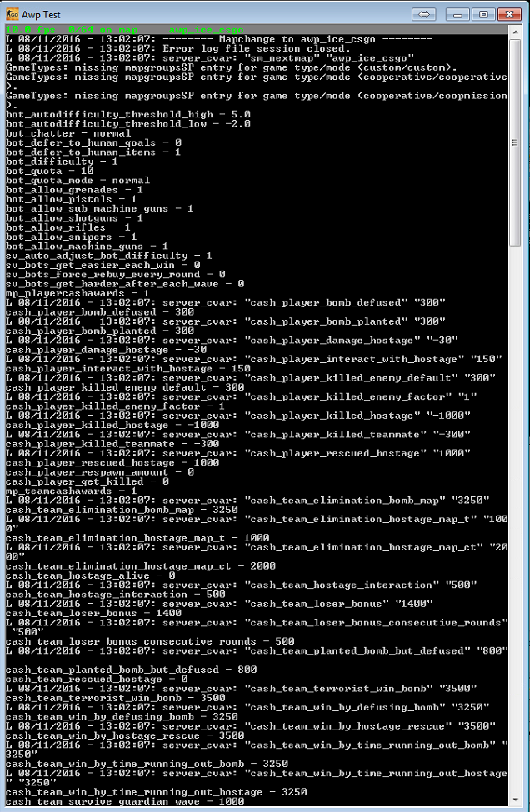Click the bot_quota - 10 line
The image size is (530, 812).
pos(50,171)
